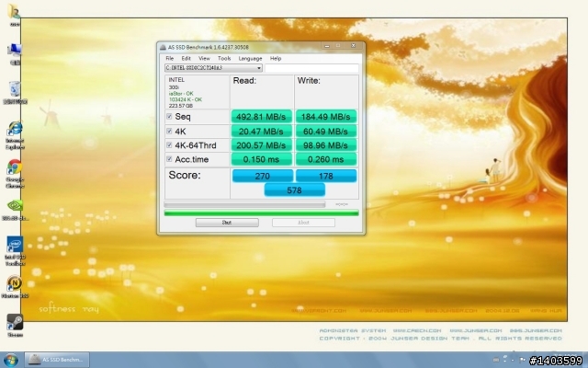Open the Computer desktop icon
This screenshot has height=368, width=588.
(15, 53)
